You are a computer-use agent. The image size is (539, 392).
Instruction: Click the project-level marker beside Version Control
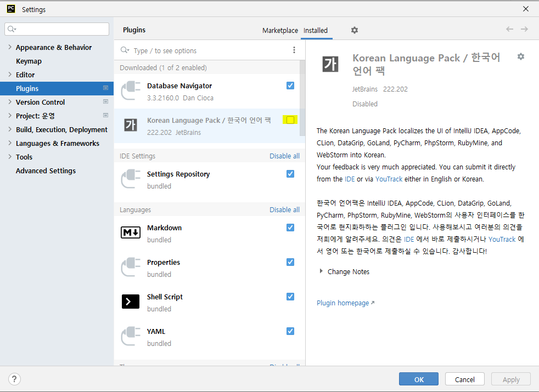[x=105, y=101]
